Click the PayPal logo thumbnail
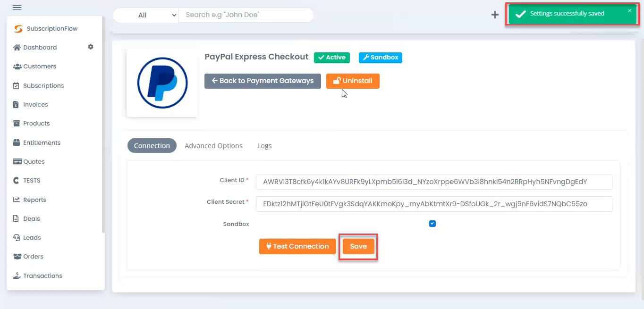The image size is (644, 309). 162,83
